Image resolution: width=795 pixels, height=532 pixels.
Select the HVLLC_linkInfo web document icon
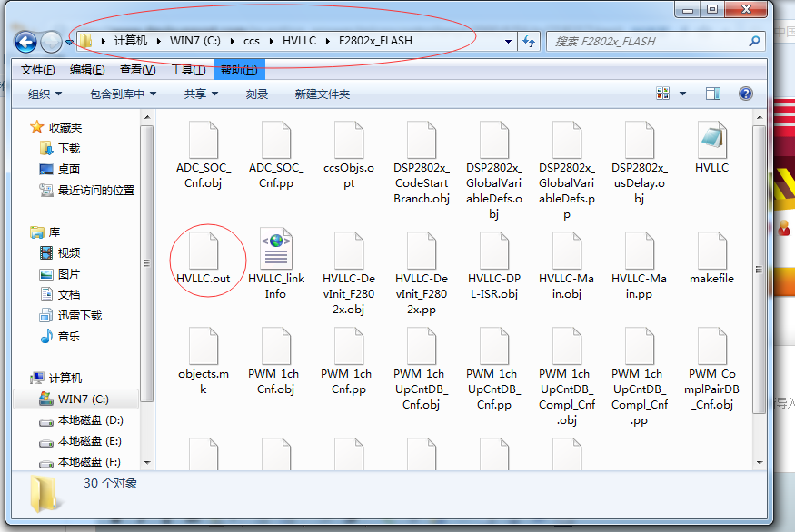coord(276,248)
